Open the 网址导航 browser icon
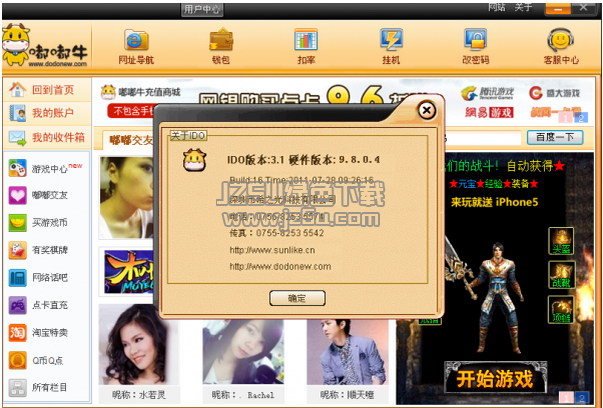The width and height of the screenshot is (603, 408). point(136,40)
